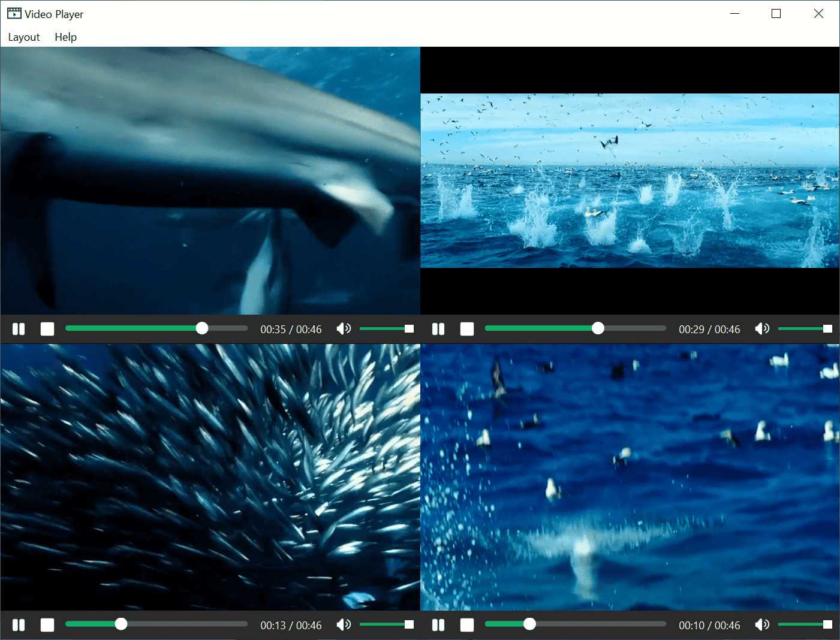Pause the dolphin video in top-left pane
This screenshot has width=840, height=640.
[x=19, y=329]
